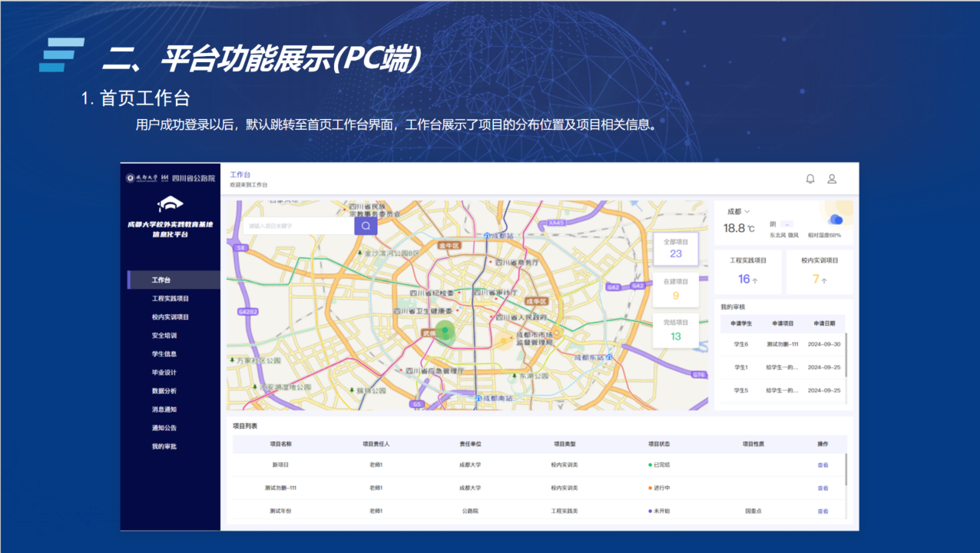Open 安全培训 in the sidebar
The image size is (980, 553).
tap(164, 336)
